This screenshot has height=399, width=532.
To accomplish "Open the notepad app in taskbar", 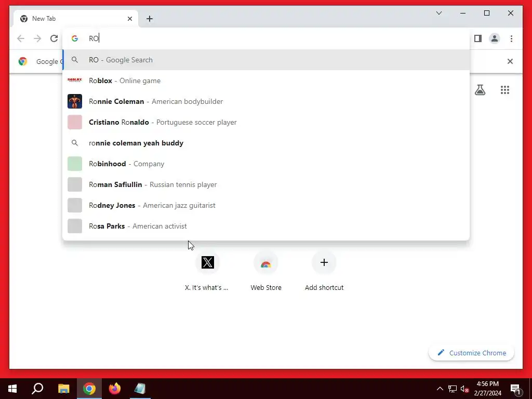I will (140, 389).
